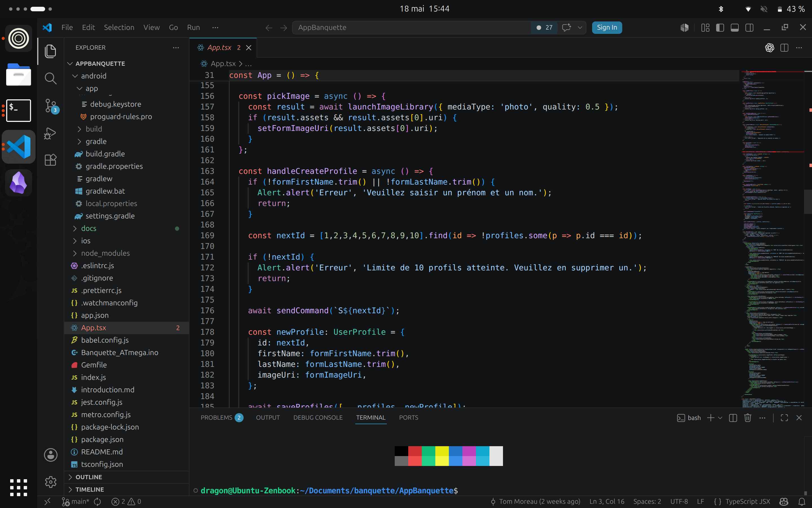
Task: Click Spaces: 2 indentation setting
Action: [x=647, y=502]
